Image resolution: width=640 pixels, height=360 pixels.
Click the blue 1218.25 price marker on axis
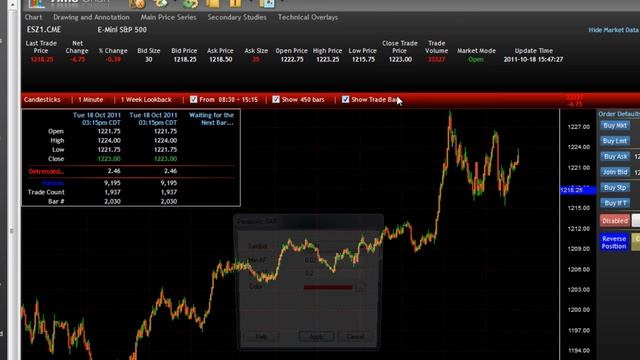578,190
